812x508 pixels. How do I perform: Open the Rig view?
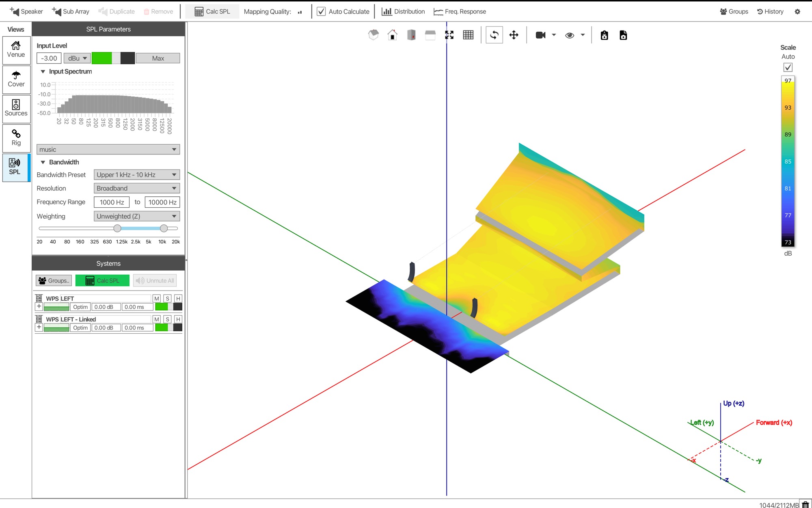click(x=16, y=138)
